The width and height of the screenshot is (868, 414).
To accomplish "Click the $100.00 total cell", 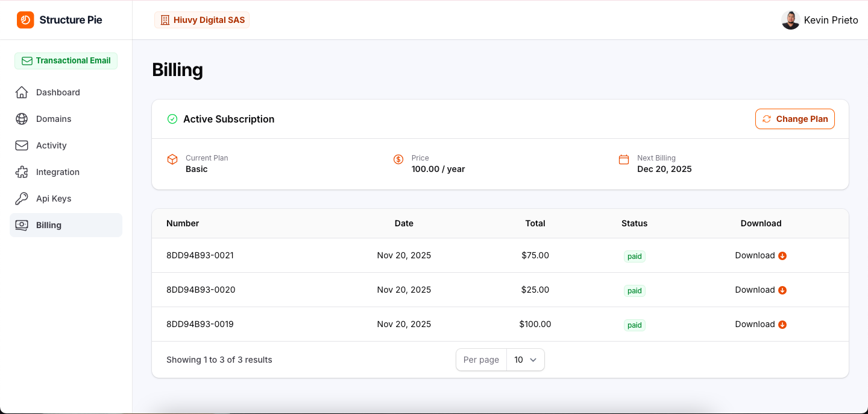I will click(x=535, y=324).
